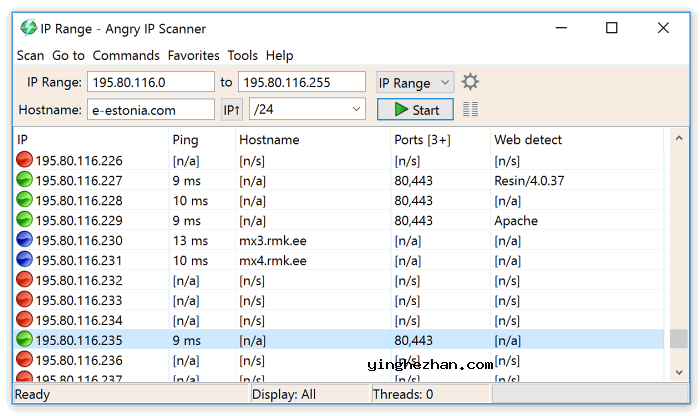Click the red status ball for 195.80.116.226
Image resolution: width=700 pixels, height=416 pixels.
coord(25,159)
